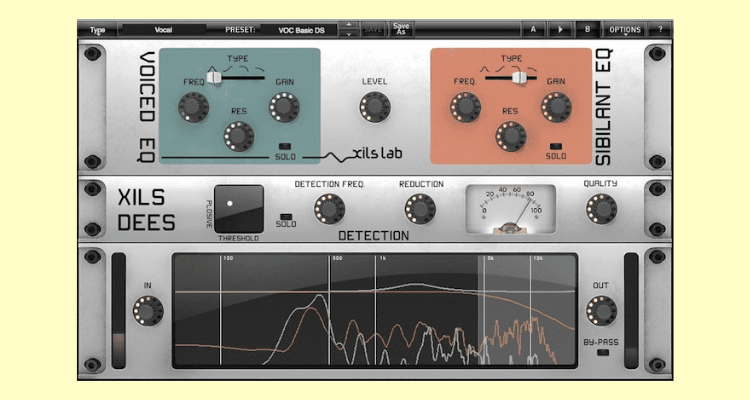Click the REDUCTION knob

[x=420, y=209]
